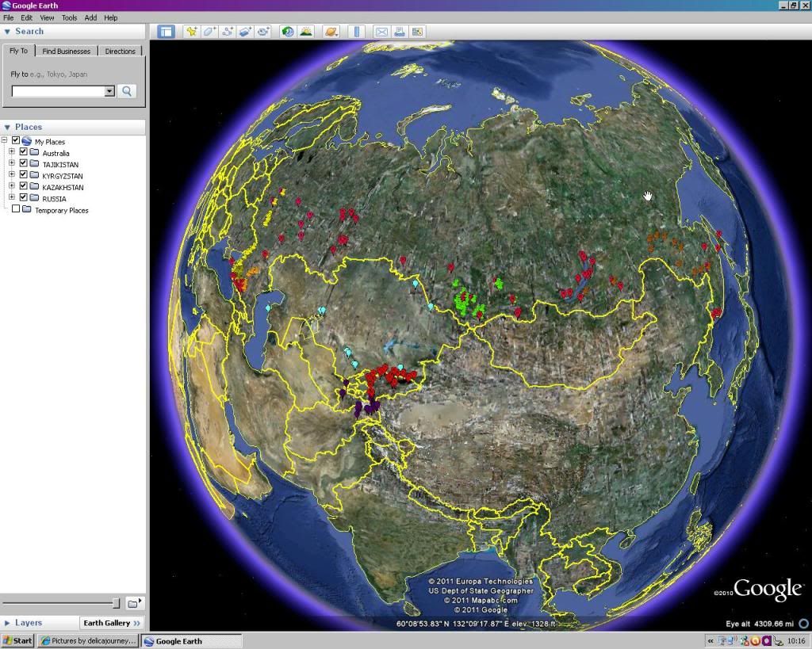
Task: Show historical imagery clock
Action: [x=288, y=32]
